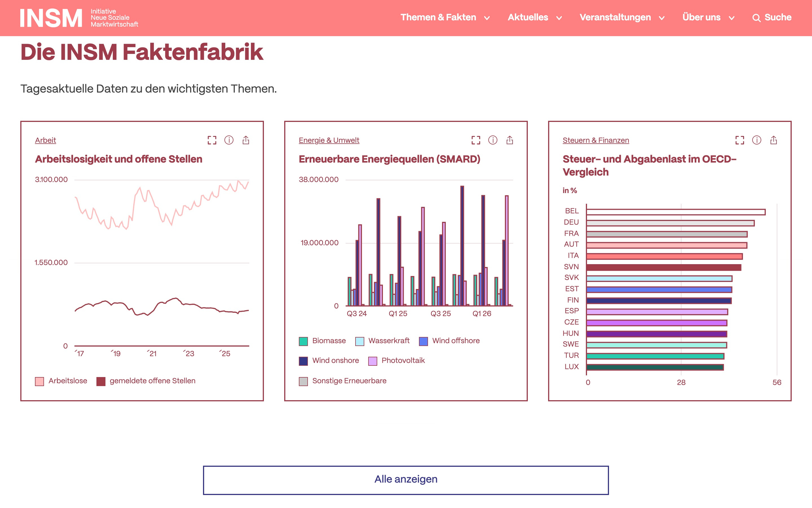Open fullscreen for Erneuerbare Energiequellen chart
Image resolution: width=812 pixels, height=508 pixels.
click(476, 140)
